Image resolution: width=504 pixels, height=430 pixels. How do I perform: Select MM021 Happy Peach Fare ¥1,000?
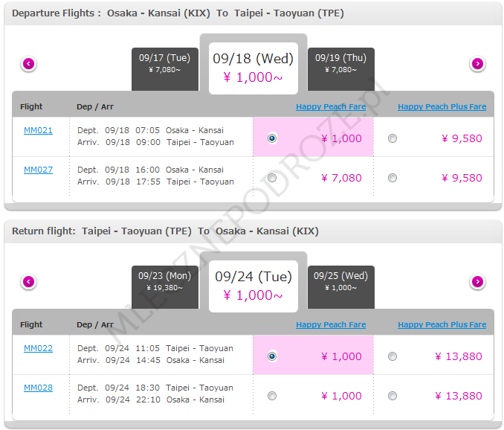[x=272, y=138]
